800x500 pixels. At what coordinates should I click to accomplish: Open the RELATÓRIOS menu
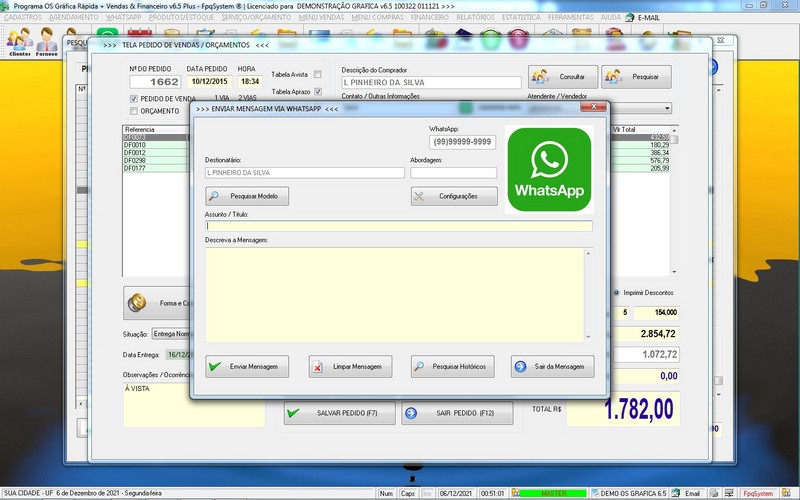tap(475, 17)
